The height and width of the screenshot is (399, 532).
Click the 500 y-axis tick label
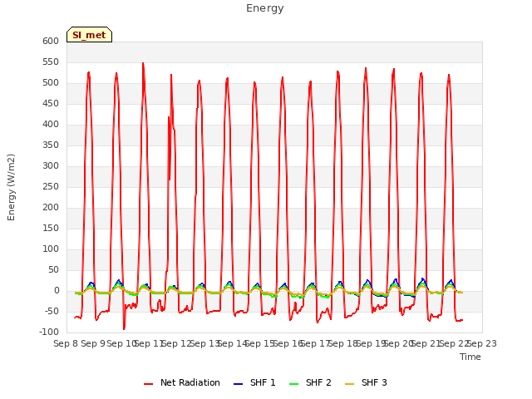tap(51, 83)
